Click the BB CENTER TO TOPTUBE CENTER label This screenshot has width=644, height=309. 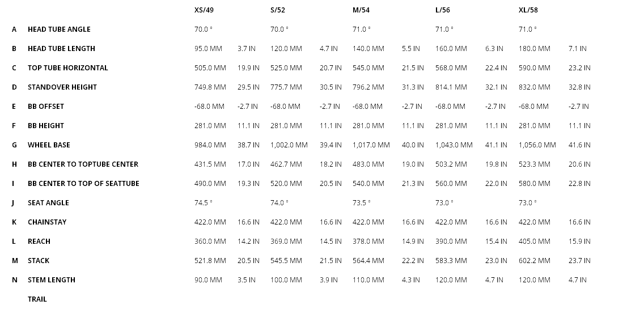click(83, 164)
